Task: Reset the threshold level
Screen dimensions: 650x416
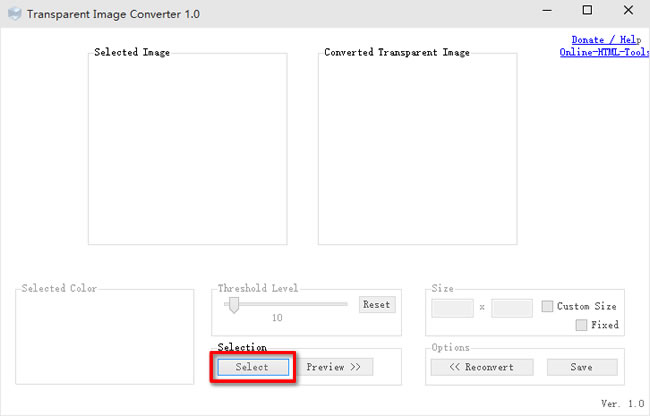Action: point(377,305)
